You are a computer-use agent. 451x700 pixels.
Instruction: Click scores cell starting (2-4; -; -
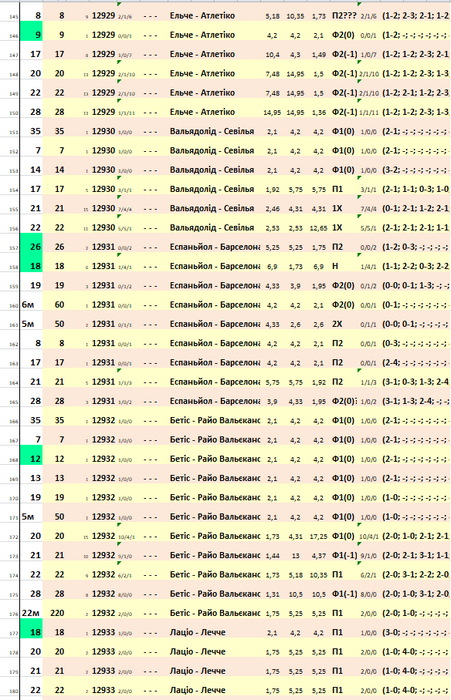click(415, 362)
